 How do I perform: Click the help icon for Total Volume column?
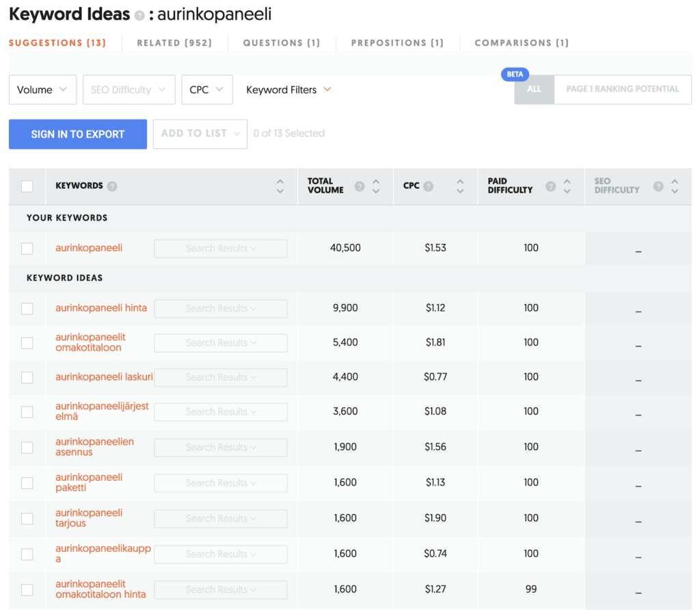click(360, 186)
